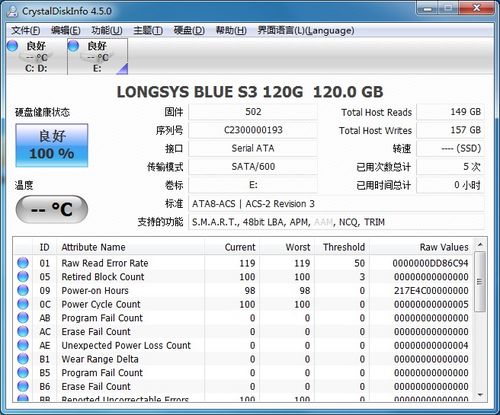500x415 pixels.
Task: Click the Raw Values column header
Action: tap(421, 247)
